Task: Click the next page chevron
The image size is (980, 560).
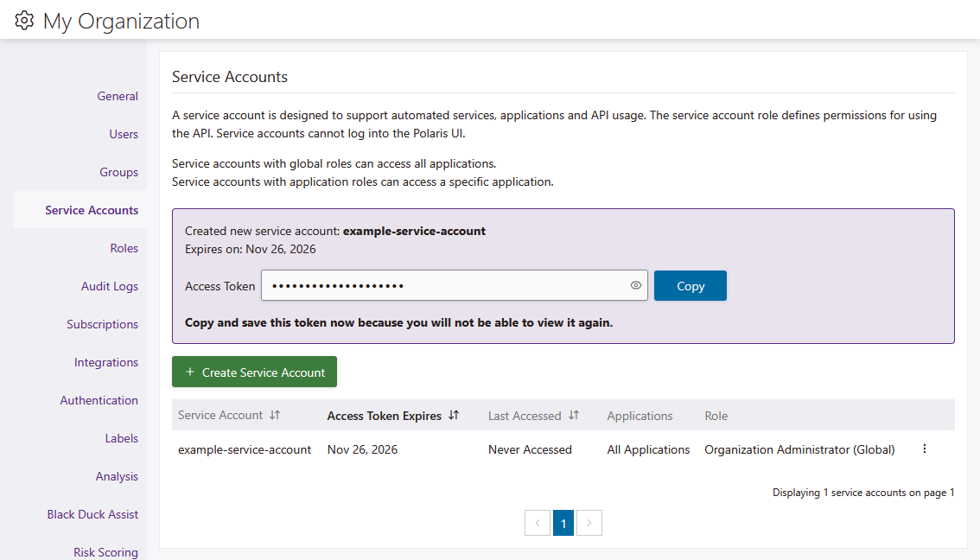Action: point(589,523)
